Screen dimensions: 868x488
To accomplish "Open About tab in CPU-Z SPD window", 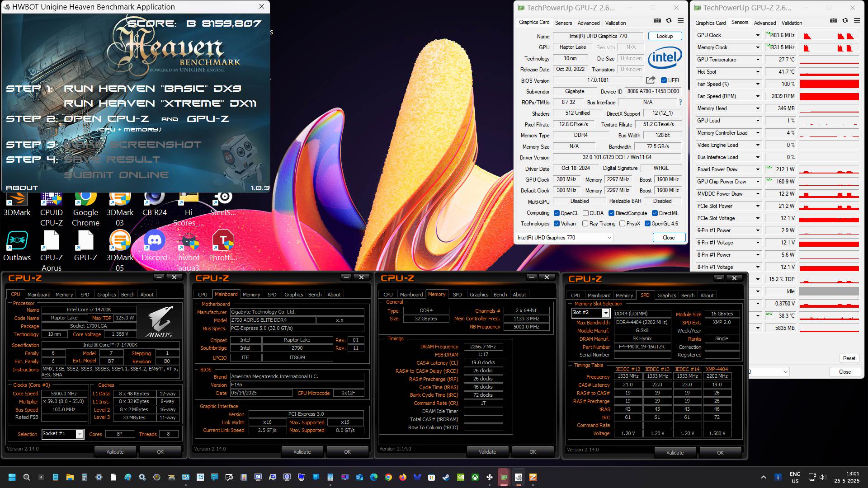I will click(707, 296).
